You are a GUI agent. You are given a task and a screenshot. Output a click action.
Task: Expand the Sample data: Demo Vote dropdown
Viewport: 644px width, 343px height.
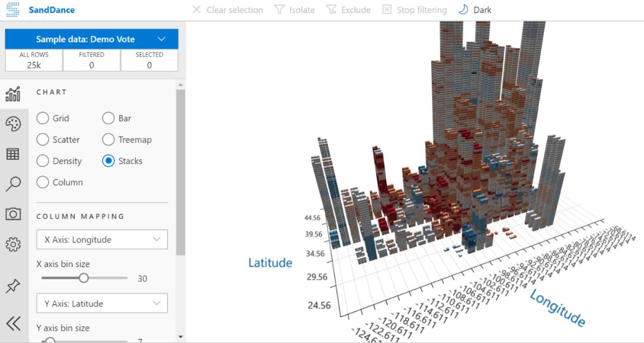92,39
